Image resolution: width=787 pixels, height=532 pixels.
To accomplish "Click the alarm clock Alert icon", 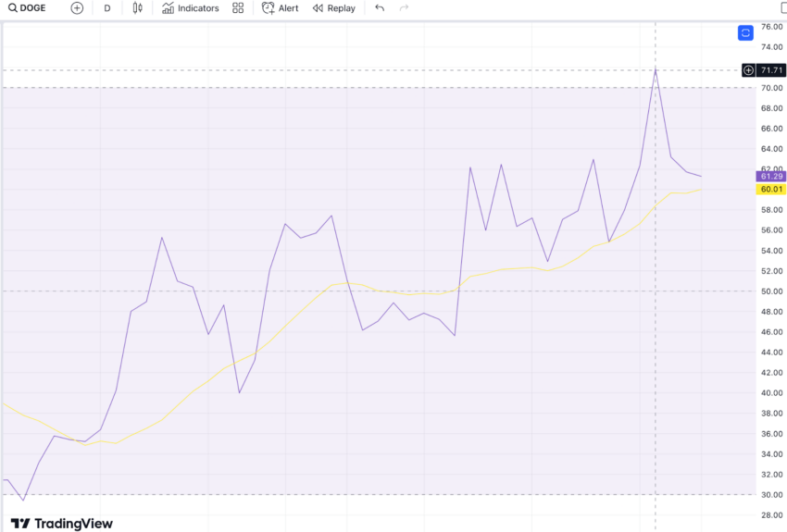I will [268, 8].
